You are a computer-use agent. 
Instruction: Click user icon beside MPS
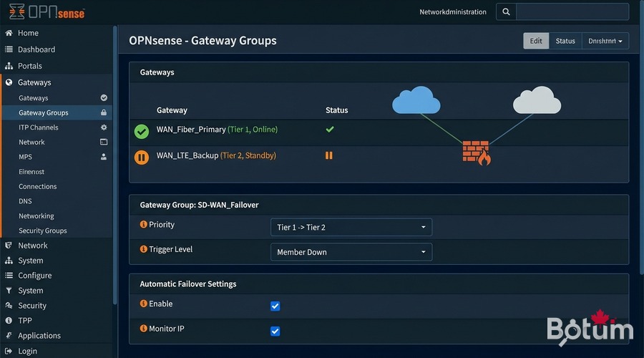click(x=104, y=157)
